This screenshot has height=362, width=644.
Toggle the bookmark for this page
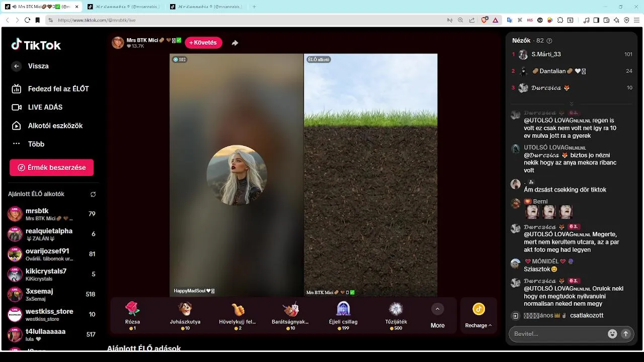(x=38, y=20)
